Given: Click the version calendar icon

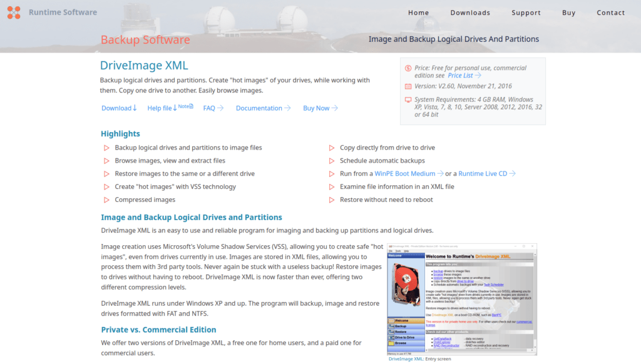Looking at the screenshot, I should click(408, 86).
